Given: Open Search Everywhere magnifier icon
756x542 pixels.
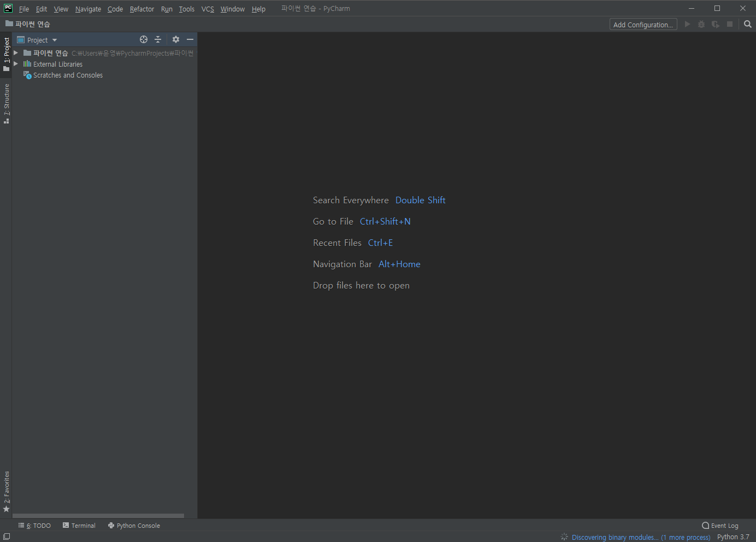Looking at the screenshot, I should click(x=748, y=24).
